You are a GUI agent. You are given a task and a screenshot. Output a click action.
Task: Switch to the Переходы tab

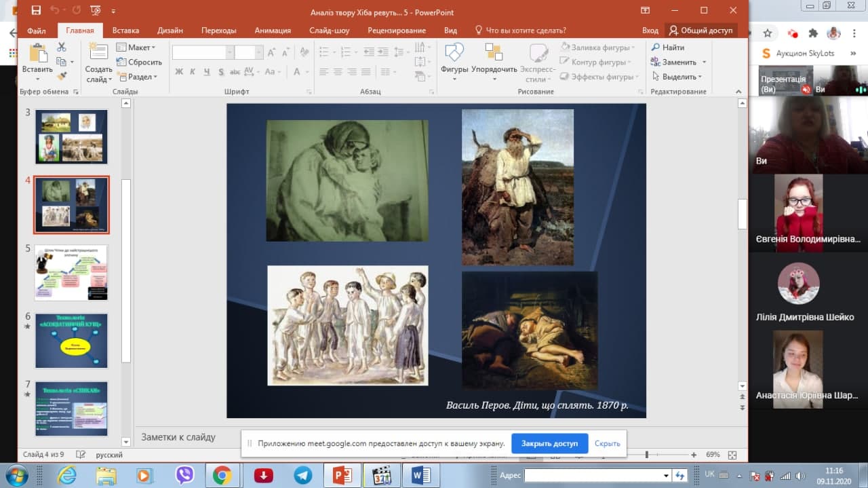coord(218,31)
